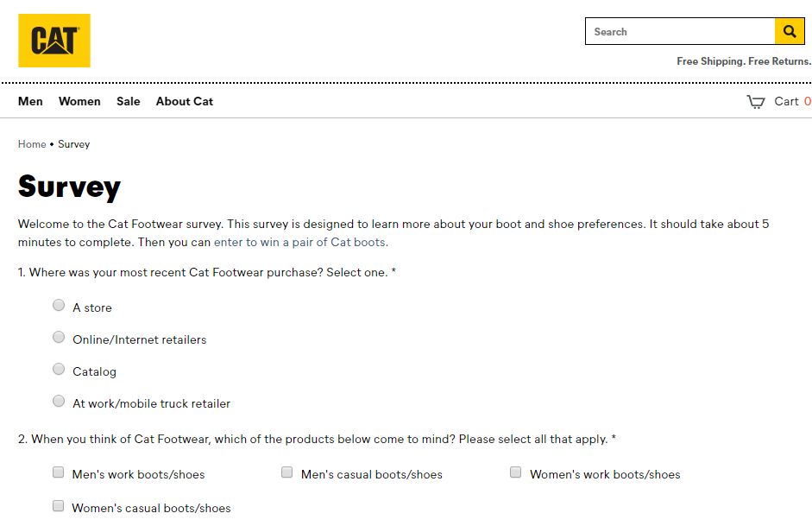Image resolution: width=812 pixels, height=526 pixels.
Task: Click the Cart text link
Action: tap(786, 101)
